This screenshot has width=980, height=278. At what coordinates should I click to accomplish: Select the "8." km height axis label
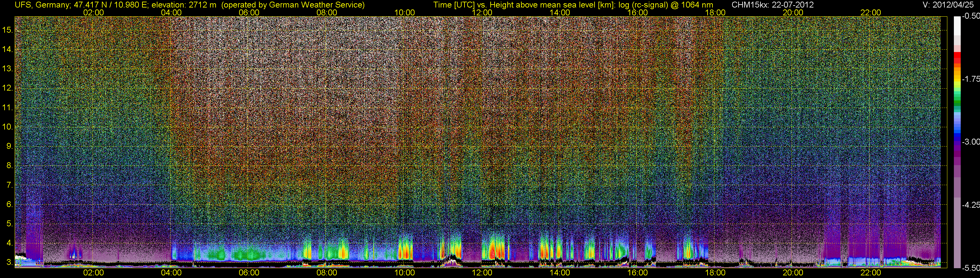(x=9, y=166)
